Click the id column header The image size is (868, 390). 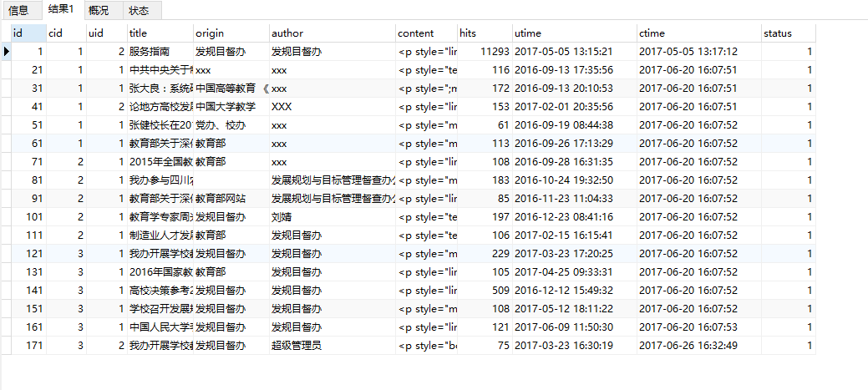click(28, 33)
